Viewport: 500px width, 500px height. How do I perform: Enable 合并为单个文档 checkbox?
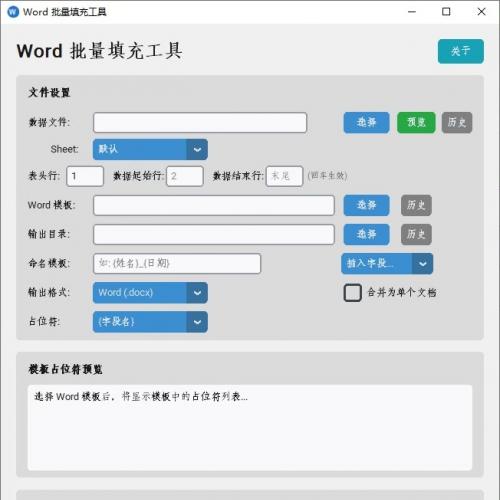pyautogui.click(x=352, y=293)
